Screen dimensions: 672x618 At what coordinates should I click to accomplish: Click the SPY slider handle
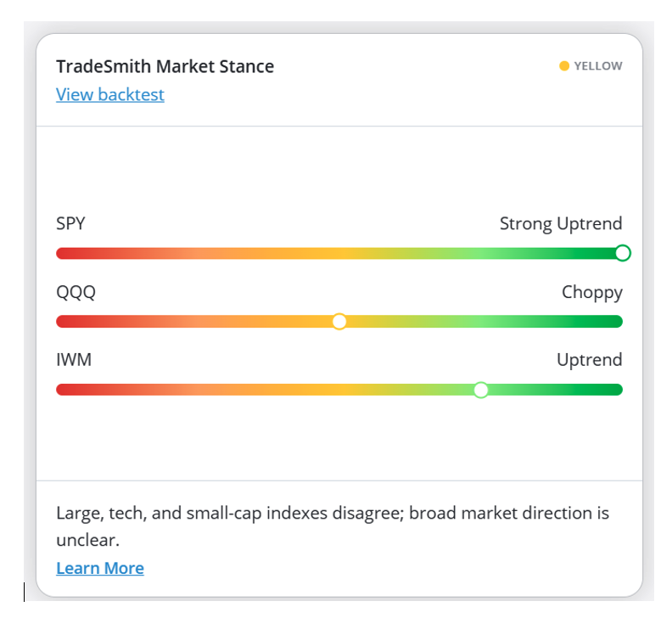pos(622,253)
